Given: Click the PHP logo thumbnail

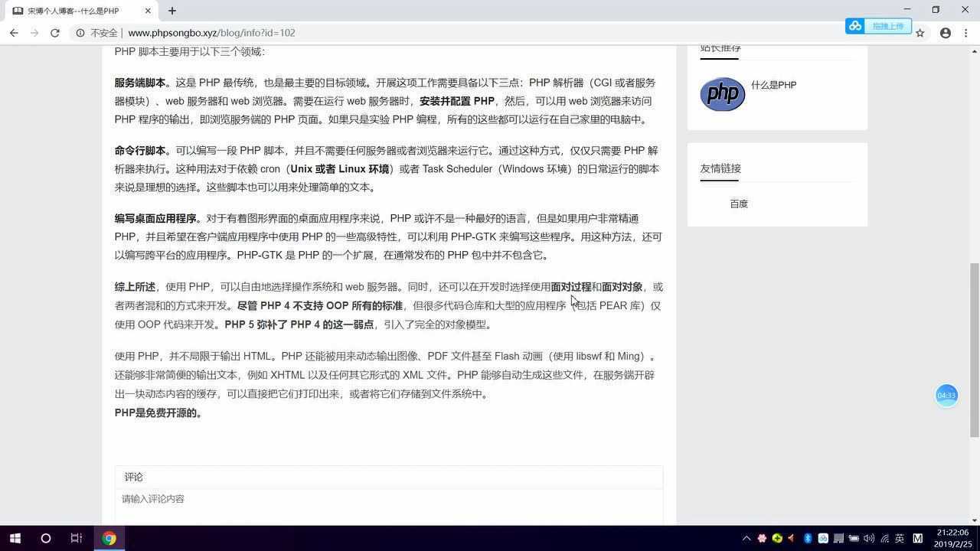Looking at the screenshot, I should (722, 94).
